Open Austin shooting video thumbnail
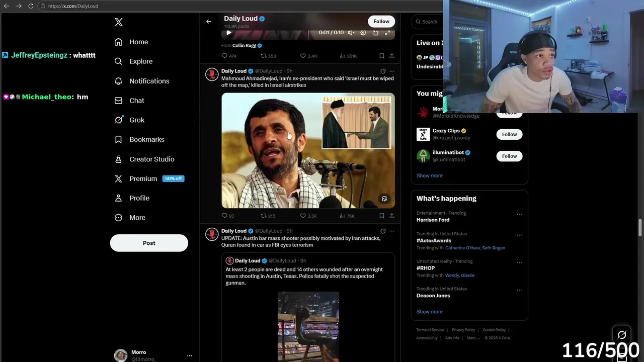This screenshot has height=362, width=644. click(308, 326)
